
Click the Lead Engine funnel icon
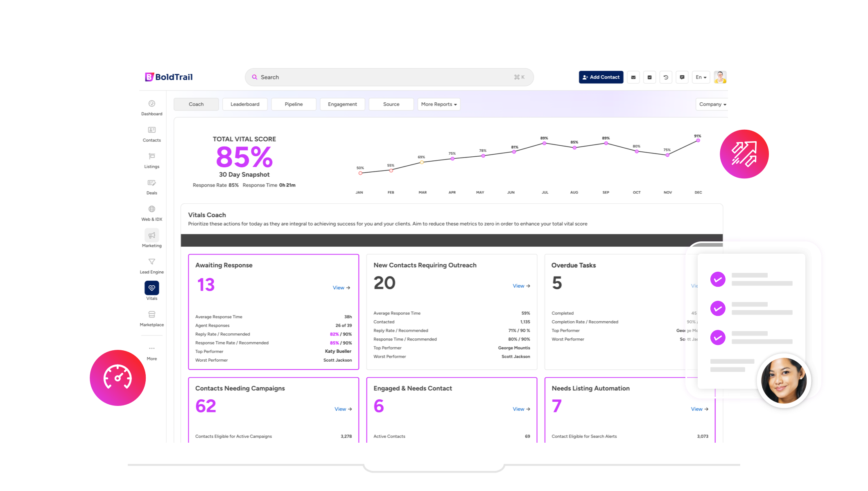151,262
